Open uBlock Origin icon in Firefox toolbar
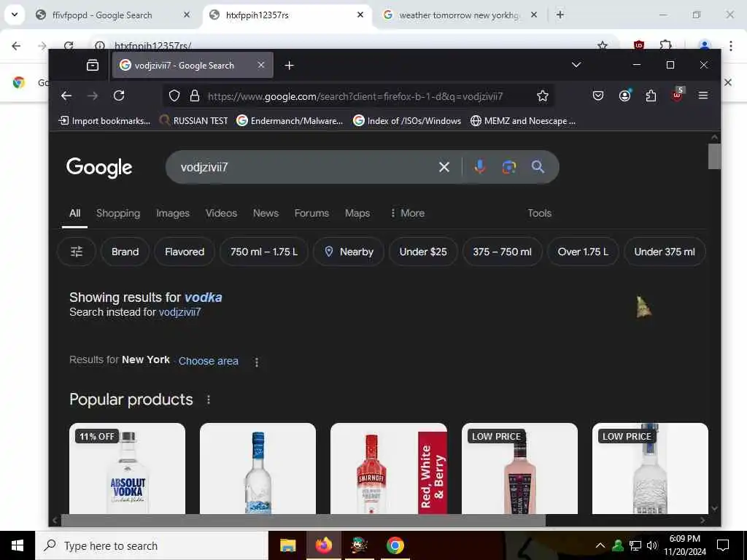The image size is (747, 560). 677,94
